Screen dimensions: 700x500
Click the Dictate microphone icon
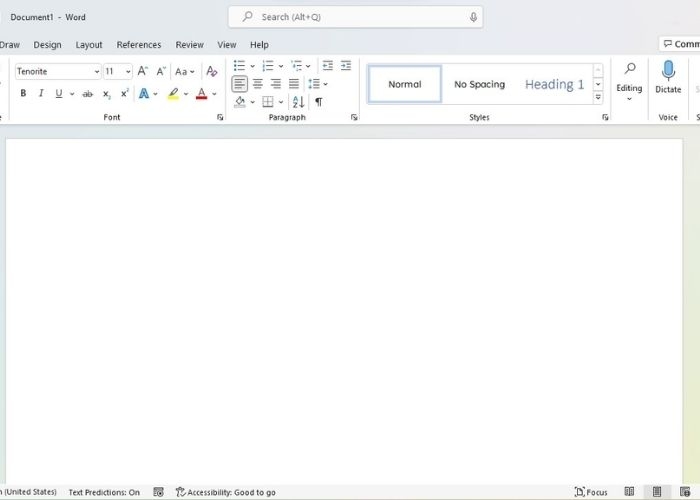[x=668, y=71]
